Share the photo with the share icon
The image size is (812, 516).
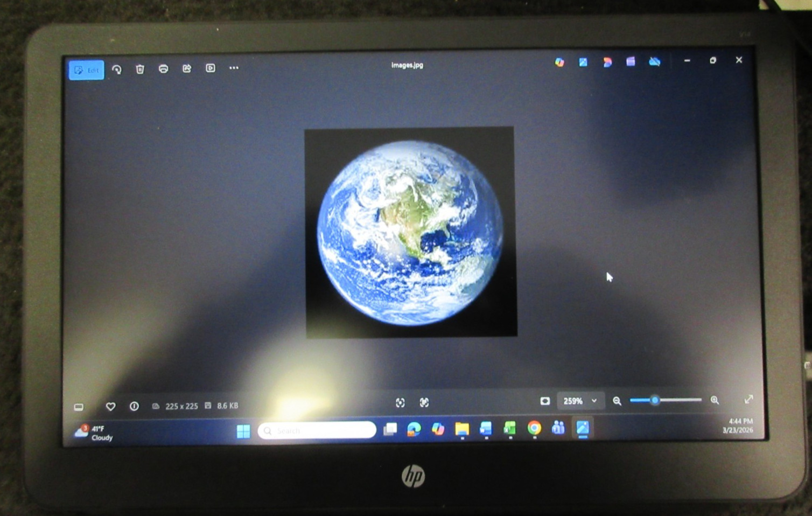coord(187,68)
